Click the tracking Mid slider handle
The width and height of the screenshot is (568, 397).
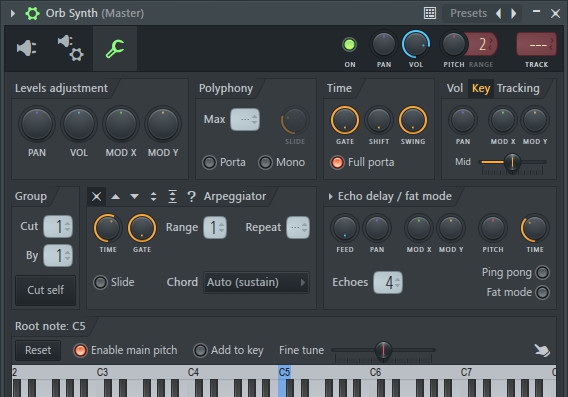(512, 162)
